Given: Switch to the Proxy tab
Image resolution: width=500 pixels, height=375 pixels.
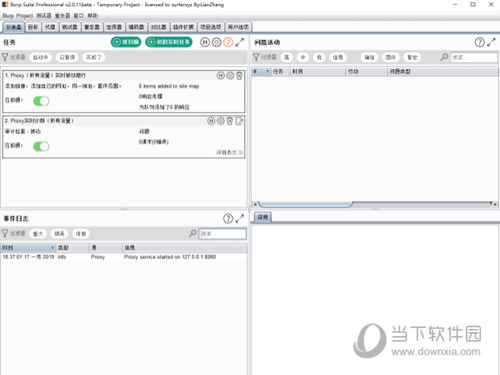Looking at the screenshot, I should point(50,27).
